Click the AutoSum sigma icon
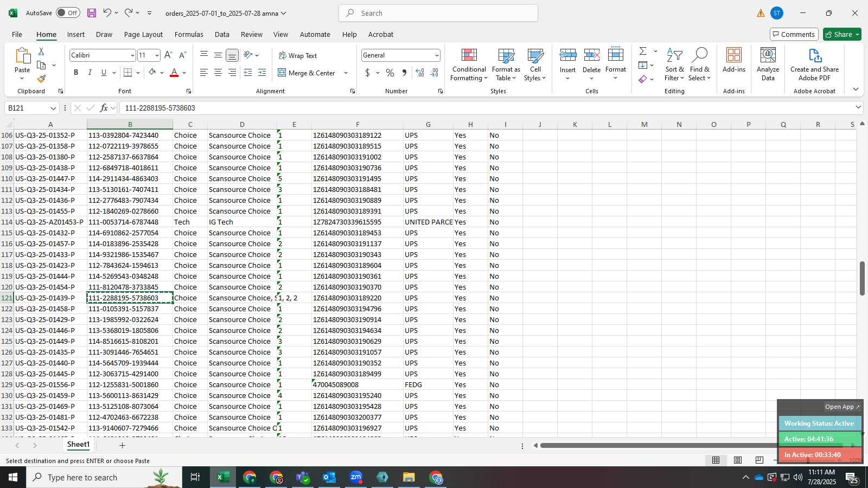This screenshot has width=868, height=488. coord(643,51)
